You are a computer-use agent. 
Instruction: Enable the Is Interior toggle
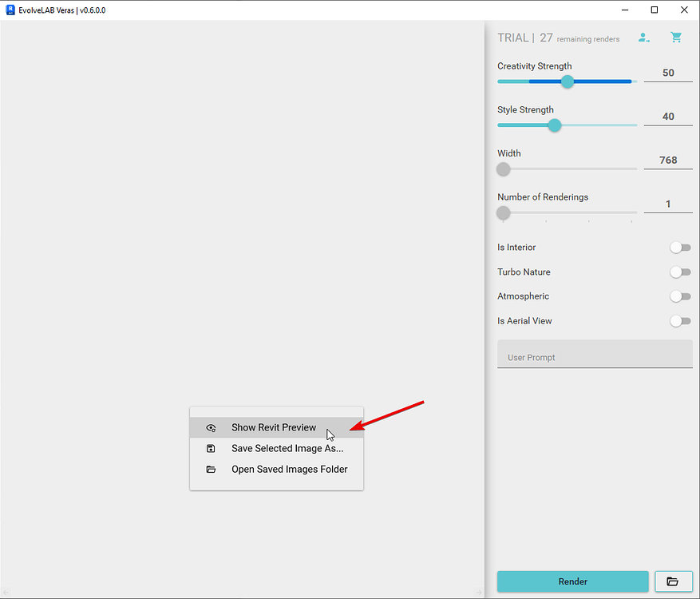(x=680, y=248)
